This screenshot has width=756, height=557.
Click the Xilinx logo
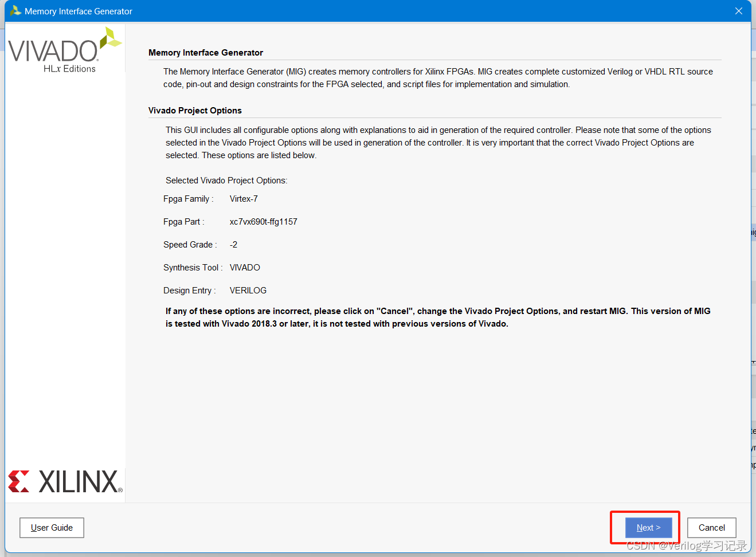pyautogui.click(x=65, y=481)
